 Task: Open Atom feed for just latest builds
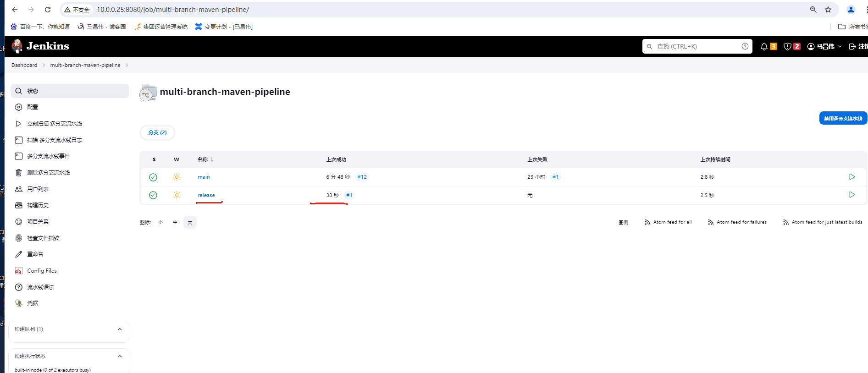tap(823, 222)
